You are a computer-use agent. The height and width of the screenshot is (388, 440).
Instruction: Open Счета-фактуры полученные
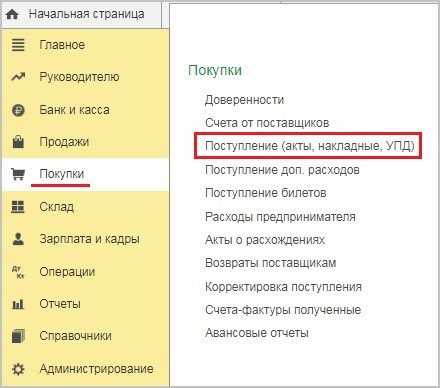click(x=283, y=310)
